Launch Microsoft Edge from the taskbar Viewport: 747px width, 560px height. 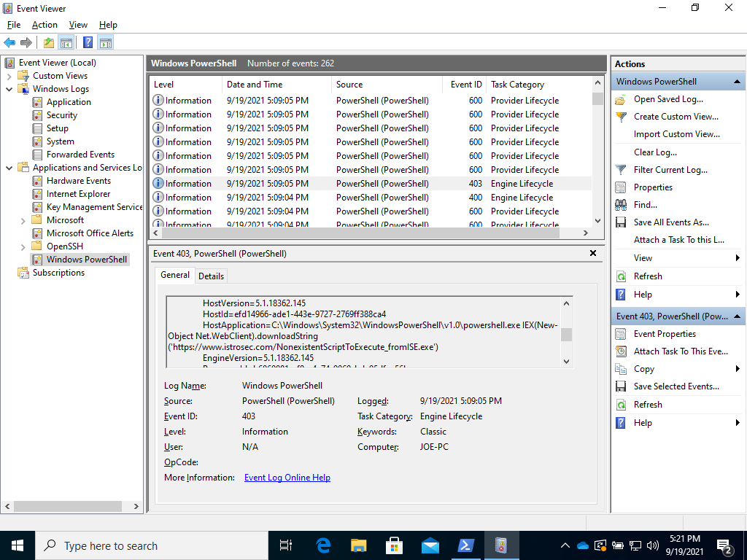click(323, 545)
